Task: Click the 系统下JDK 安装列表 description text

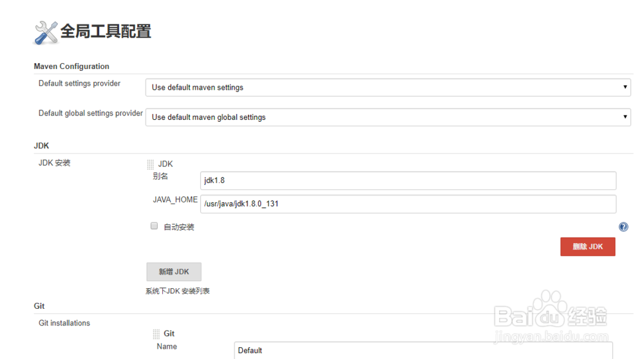Action: 178,291
